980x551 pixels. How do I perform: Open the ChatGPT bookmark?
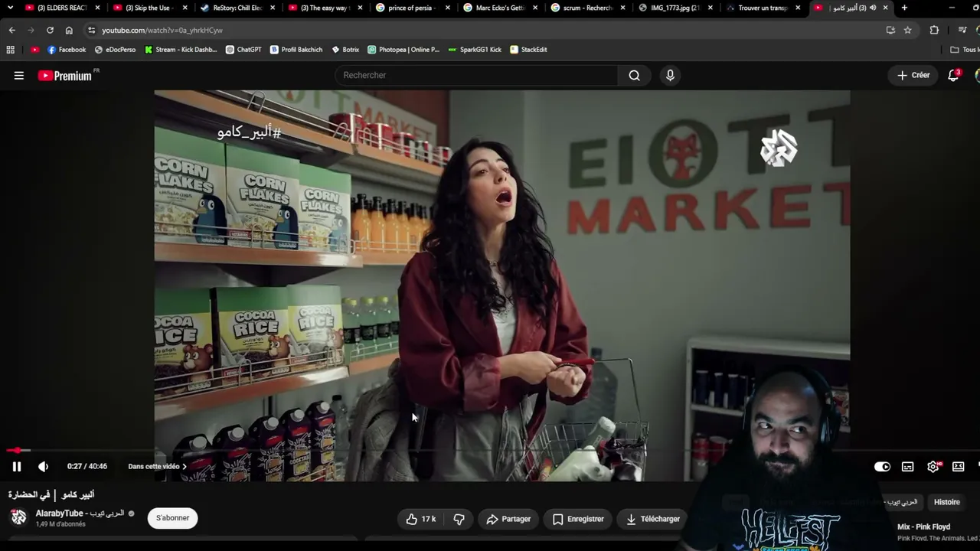[243, 50]
